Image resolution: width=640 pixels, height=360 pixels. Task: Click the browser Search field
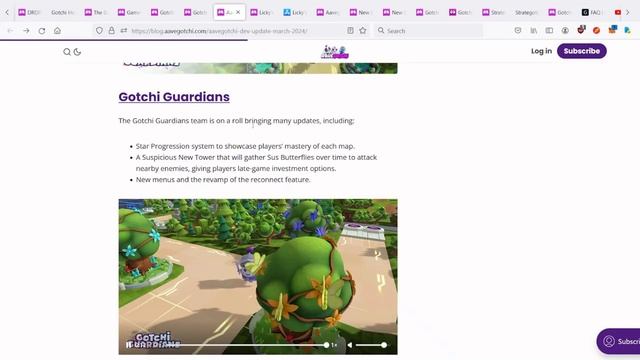click(429, 31)
